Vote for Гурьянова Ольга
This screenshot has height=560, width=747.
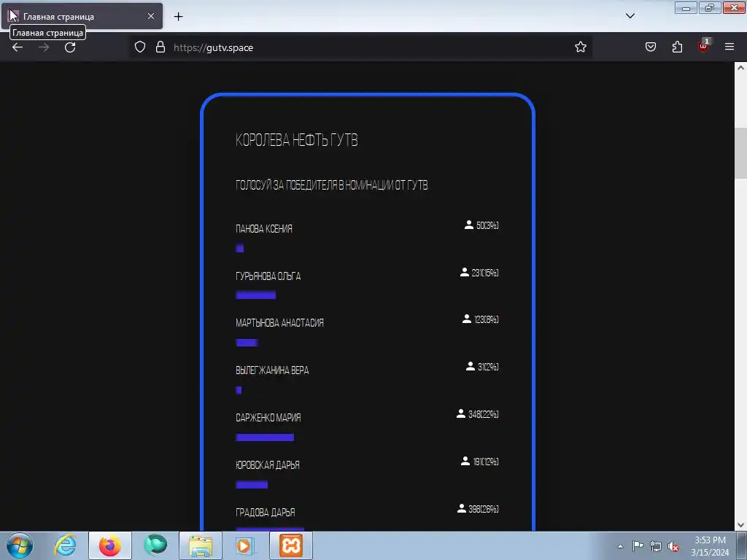click(x=268, y=276)
